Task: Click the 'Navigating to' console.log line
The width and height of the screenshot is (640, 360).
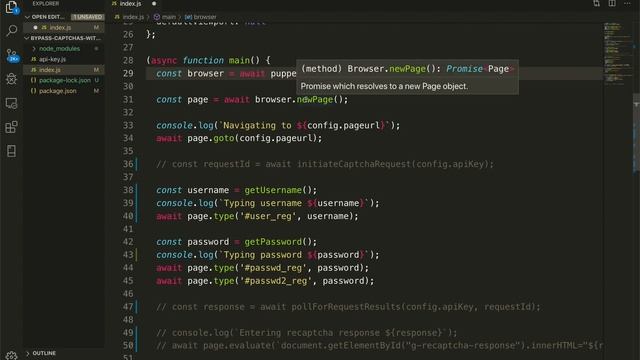Action: point(278,125)
